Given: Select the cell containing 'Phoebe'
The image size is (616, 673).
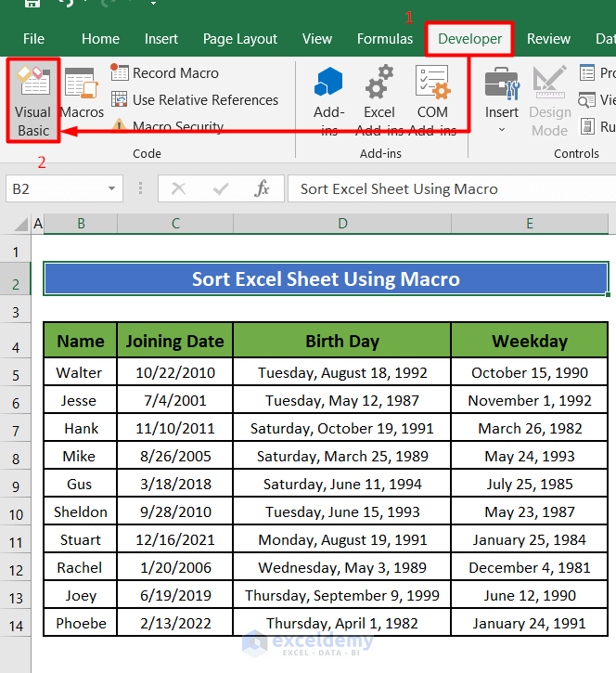Looking at the screenshot, I should click(80, 623).
